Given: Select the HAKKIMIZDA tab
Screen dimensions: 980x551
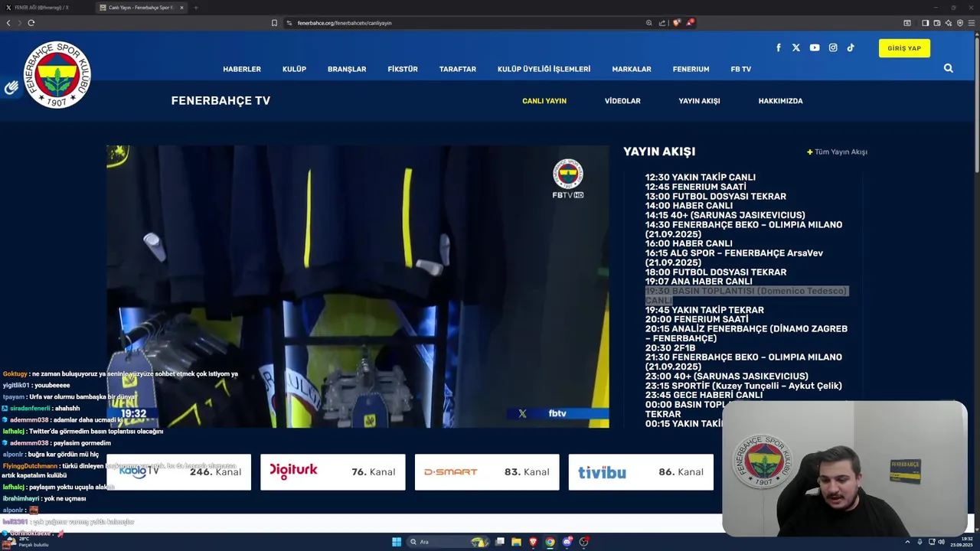Looking at the screenshot, I should [x=780, y=101].
